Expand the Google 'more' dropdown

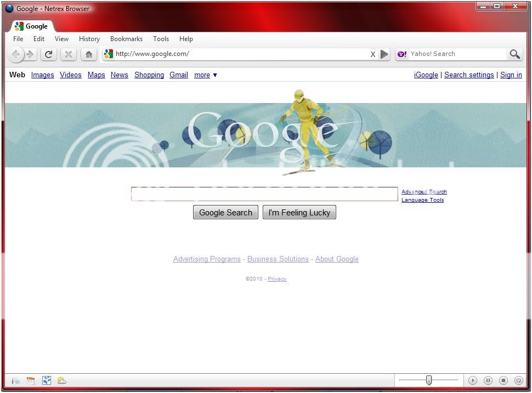coord(206,75)
